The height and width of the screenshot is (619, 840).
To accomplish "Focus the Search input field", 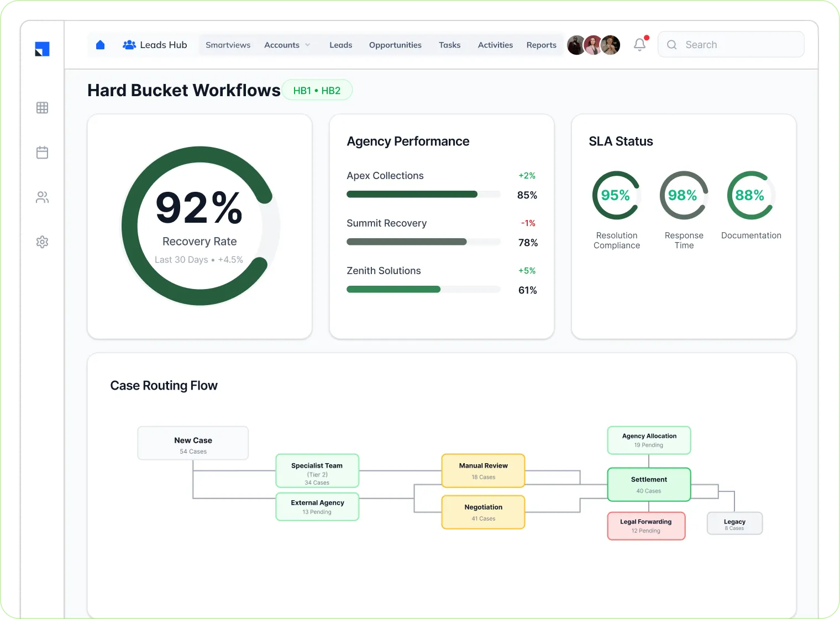I will click(731, 44).
